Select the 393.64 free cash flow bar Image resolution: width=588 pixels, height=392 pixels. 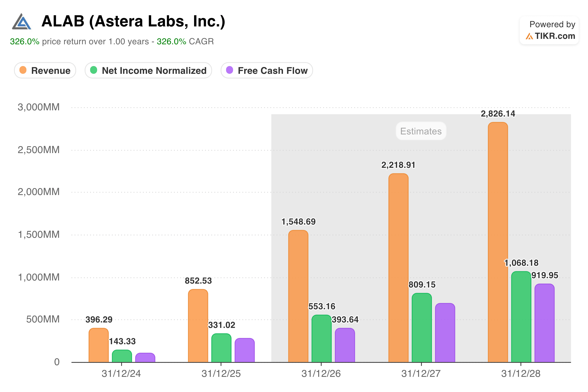(x=345, y=345)
